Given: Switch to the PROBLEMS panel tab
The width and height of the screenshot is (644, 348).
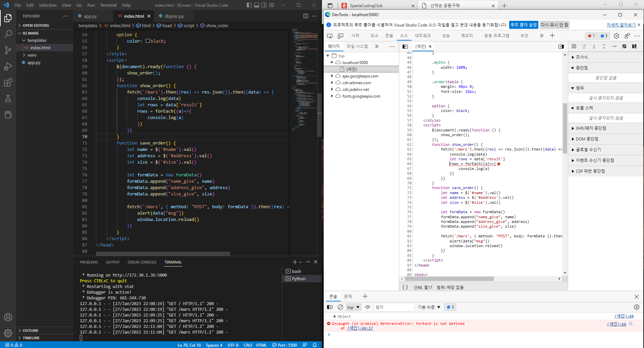Looking at the screenshot, I should pyautogui.click(x=89, y=262).
